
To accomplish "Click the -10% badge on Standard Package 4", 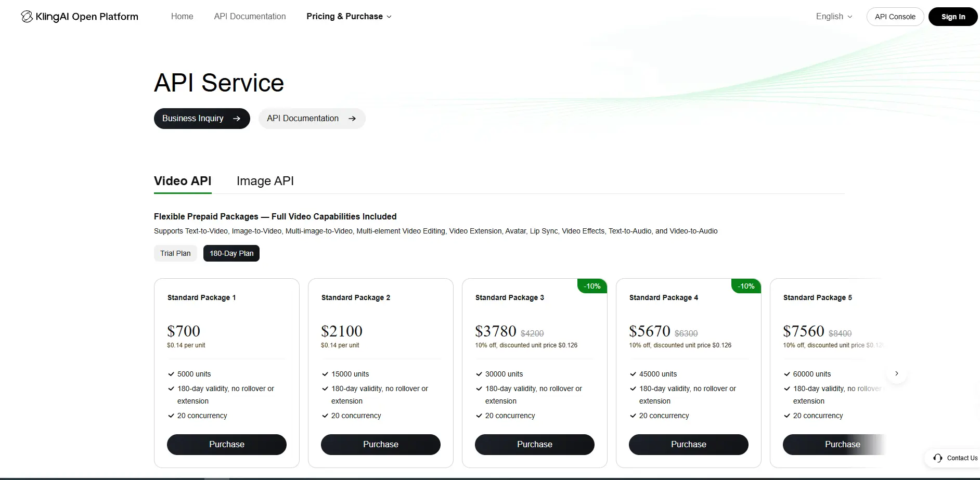I will [746, 286].
